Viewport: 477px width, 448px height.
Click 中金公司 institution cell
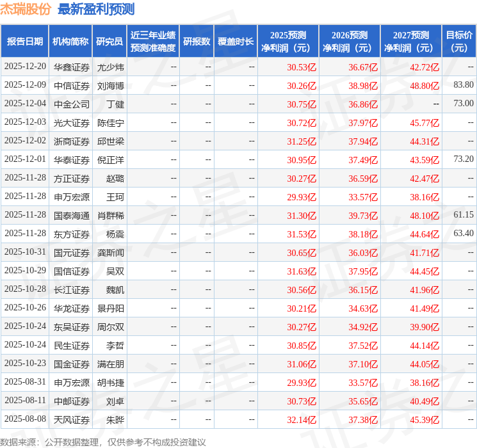[72, 104]
